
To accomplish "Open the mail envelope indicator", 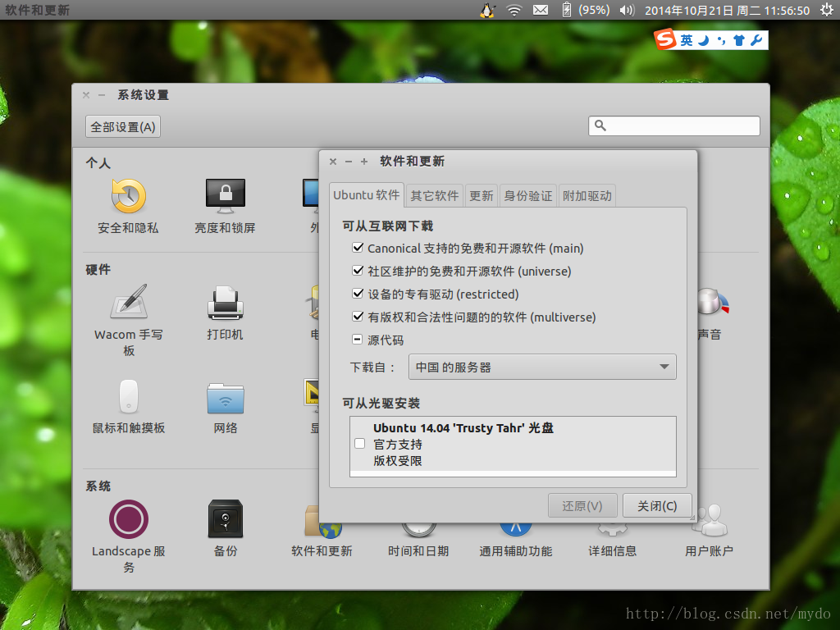I will click(541, 10).
